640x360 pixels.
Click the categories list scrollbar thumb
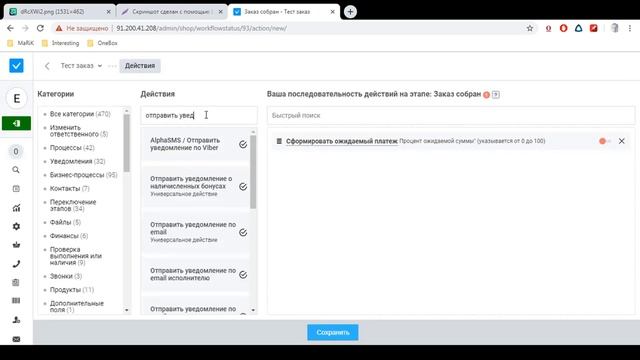(x=127, y=143)
